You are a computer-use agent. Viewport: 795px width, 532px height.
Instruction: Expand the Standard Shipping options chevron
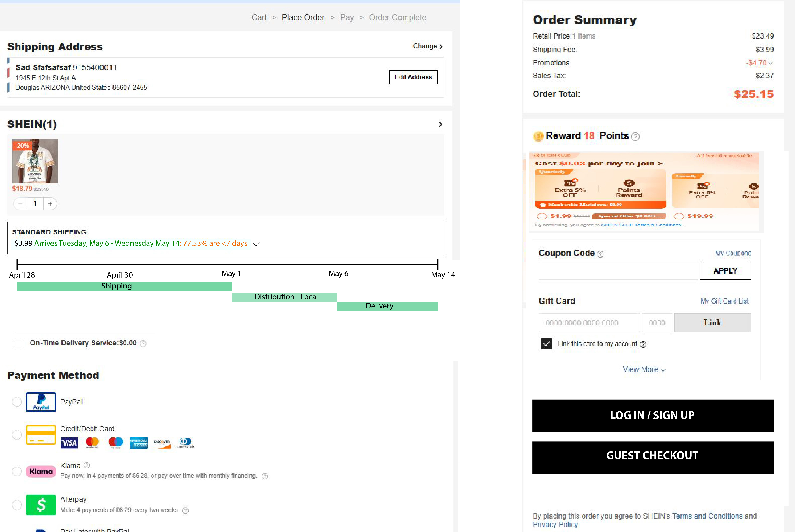click(256, 244)
